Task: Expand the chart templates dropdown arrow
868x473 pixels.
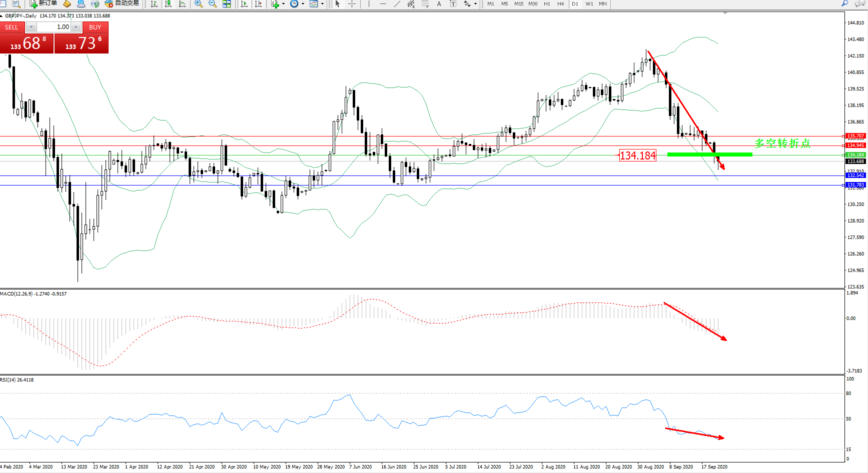Action: [x=322, y=4]
